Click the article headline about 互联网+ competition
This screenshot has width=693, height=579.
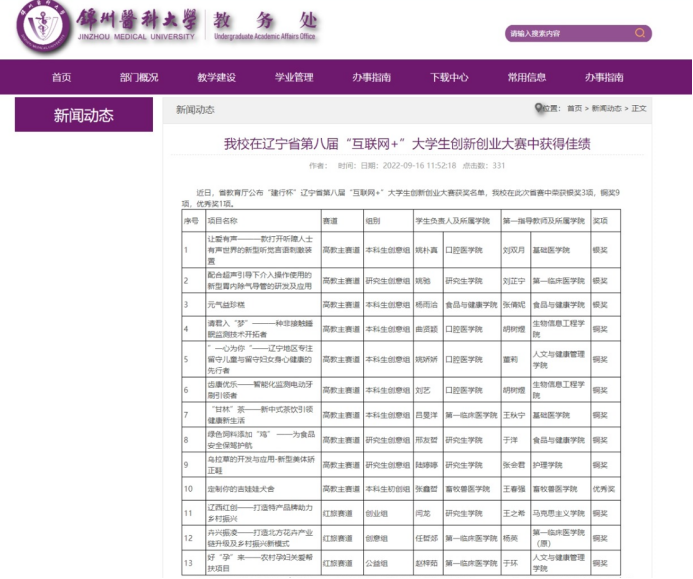click(x=407, y=143)
